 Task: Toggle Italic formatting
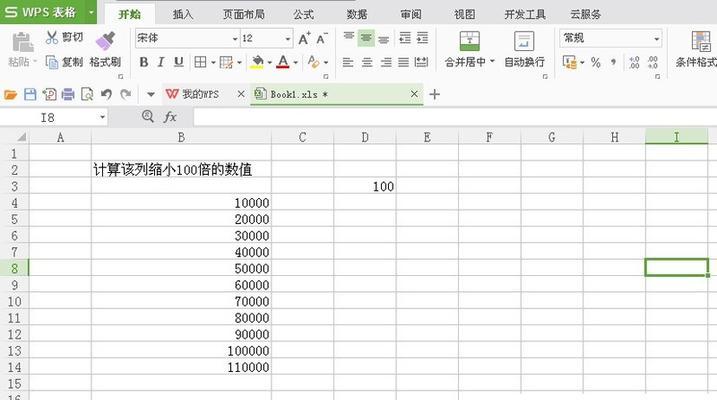[161, 62]
